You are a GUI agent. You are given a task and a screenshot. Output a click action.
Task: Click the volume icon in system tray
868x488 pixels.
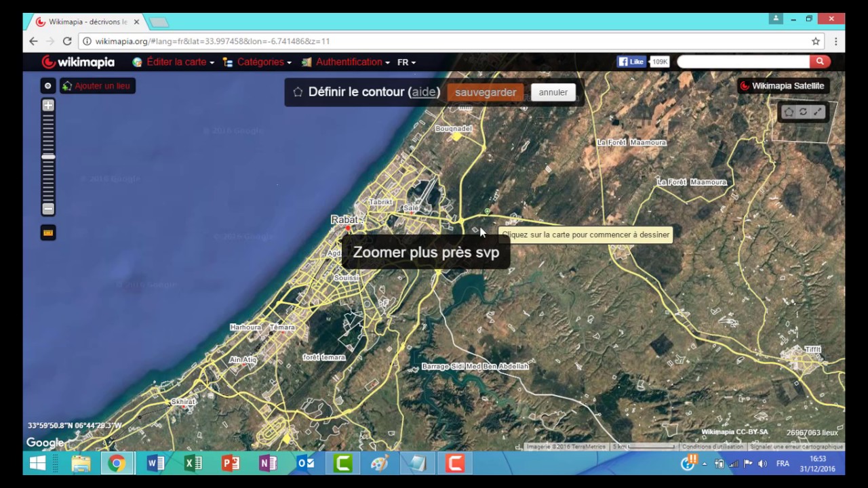pos(762,464)
